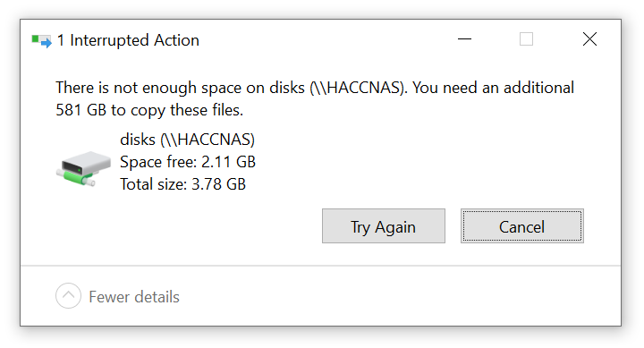The width and height of the screenshot is (644, 348).
Task: Click the "1 Interrupted Action" window title
Action: click(128, 40)
